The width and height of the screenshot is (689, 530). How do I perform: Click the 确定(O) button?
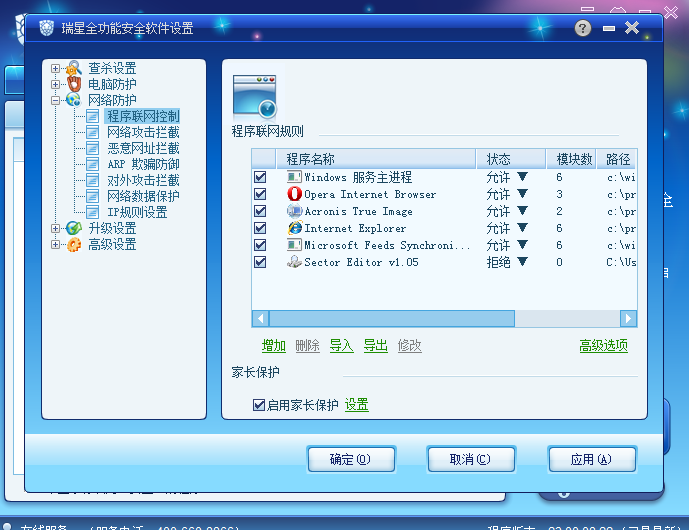click(351, 460)
